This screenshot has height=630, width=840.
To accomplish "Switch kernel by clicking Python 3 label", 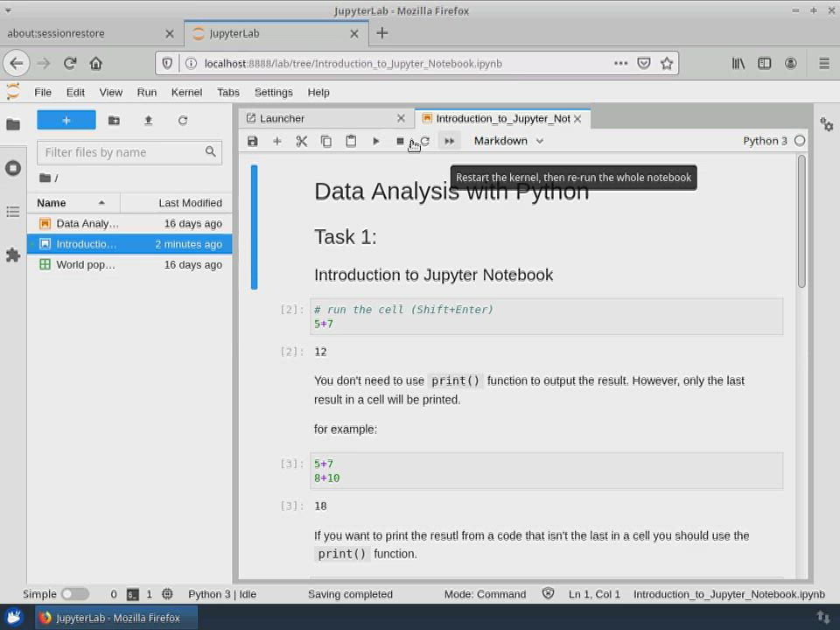I will pyautogui.click(x=765, y=141).
